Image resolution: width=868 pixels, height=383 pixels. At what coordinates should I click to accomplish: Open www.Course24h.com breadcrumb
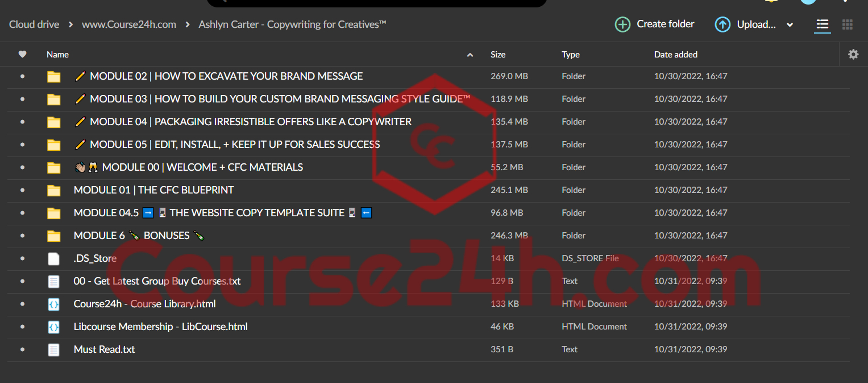click(x=129, y=24)
